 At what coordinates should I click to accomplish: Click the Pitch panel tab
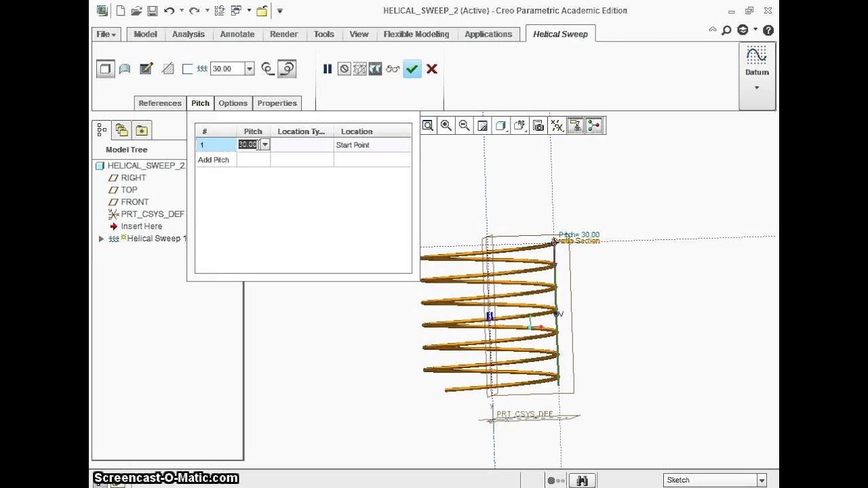[200, 103]
